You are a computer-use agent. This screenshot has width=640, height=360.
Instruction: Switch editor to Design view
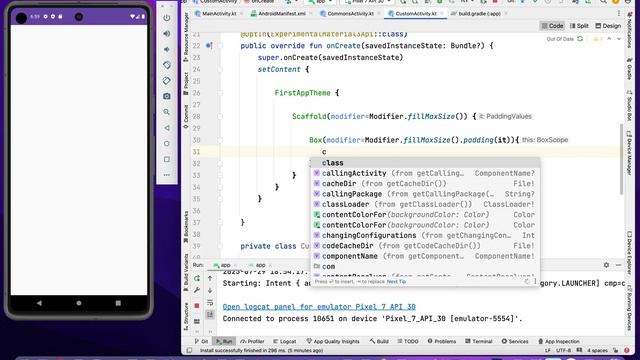click(608, 26)
